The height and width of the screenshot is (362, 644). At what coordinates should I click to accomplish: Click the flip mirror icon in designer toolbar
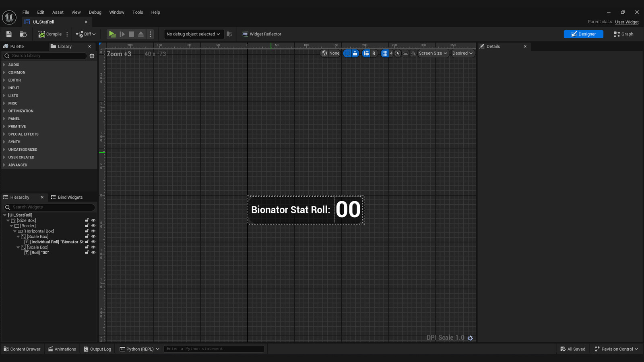[413, 53]
